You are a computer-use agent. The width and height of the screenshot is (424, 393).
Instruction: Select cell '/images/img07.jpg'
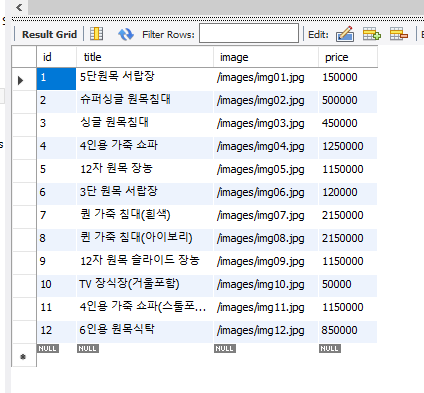pyautogui.click(x=266, y=216)
